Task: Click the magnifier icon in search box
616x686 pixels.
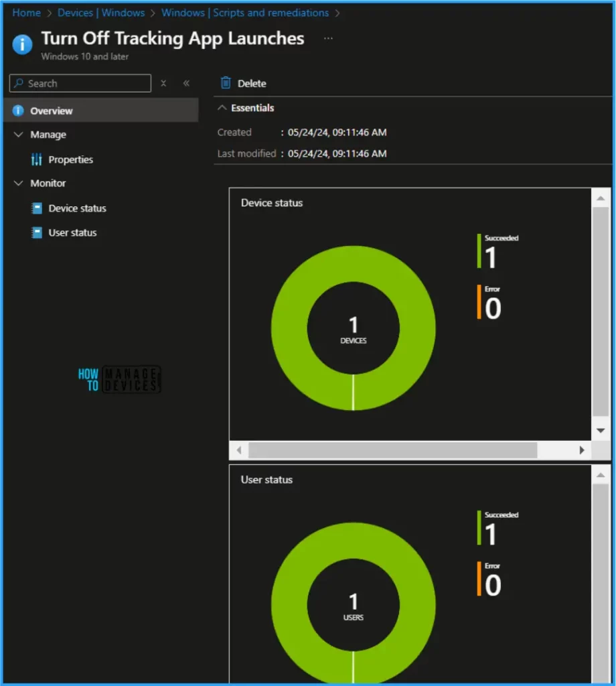Action: click(18, 83)
